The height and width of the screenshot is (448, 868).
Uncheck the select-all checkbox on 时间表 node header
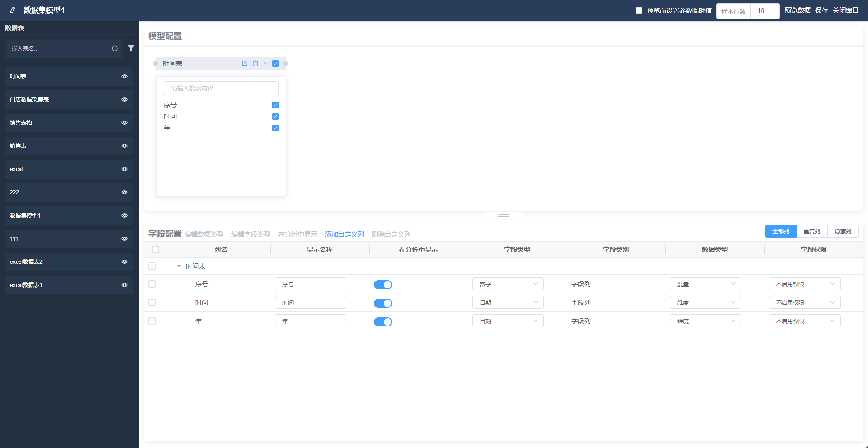click(x=275, y=64)
